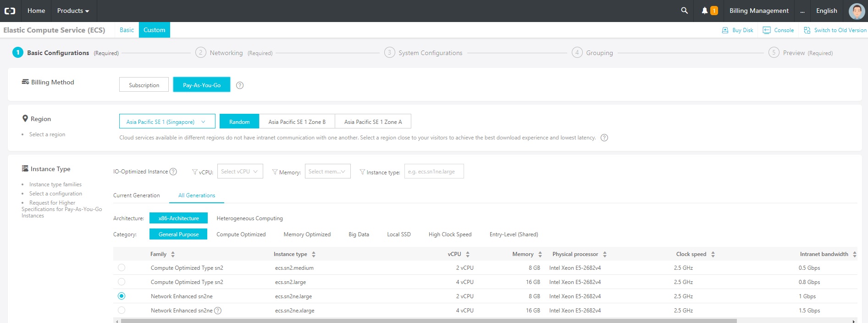Screen dimensions: 868x323
Task: Click the step 5 Preview circle
Action: pos(774,52)
